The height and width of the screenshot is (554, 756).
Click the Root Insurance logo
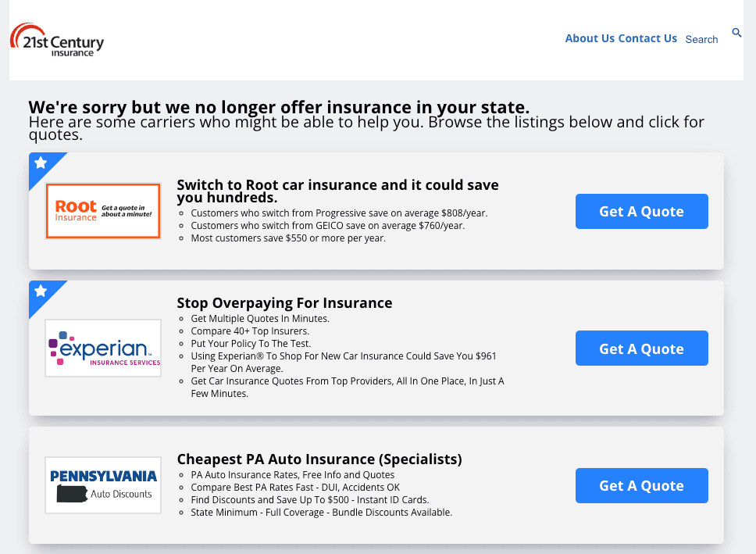point(102,211)
